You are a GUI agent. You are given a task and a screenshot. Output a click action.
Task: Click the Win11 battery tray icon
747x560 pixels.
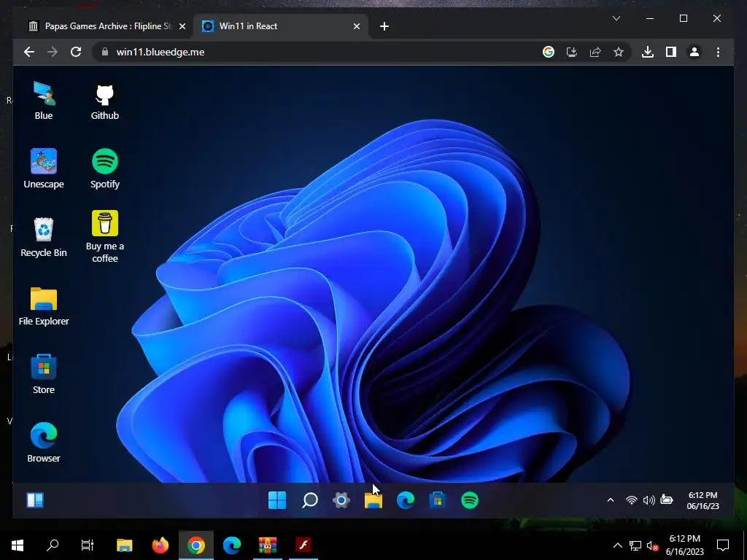click(x=667, y=500)
